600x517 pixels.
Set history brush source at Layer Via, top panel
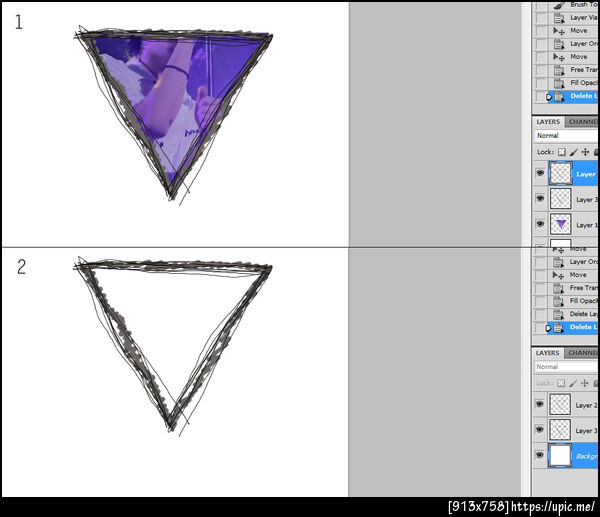(541, 18)
